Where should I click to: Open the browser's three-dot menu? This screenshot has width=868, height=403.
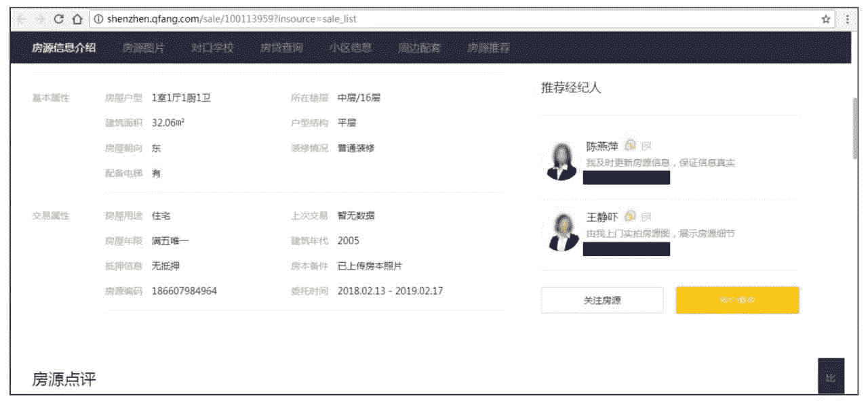847,19
